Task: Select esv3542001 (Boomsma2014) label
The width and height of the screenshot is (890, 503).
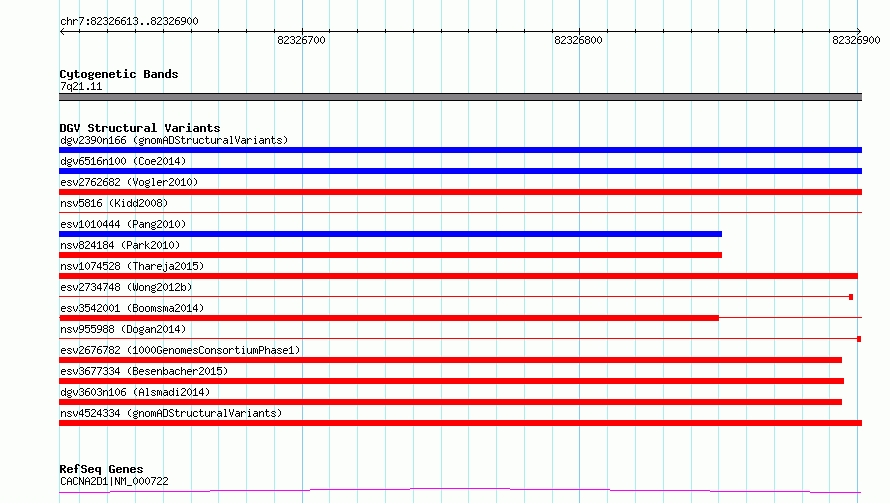Action: [x=132, y=308]
